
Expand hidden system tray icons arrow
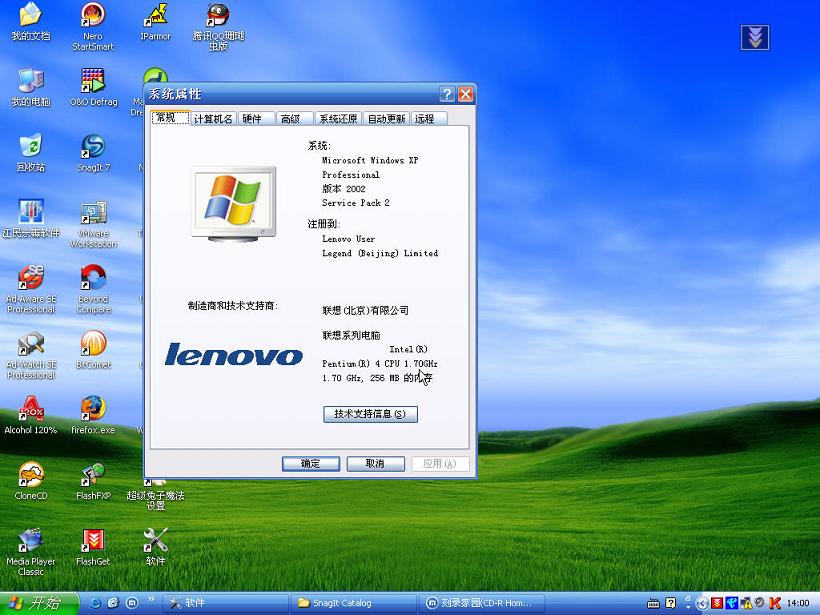point(702,603)
